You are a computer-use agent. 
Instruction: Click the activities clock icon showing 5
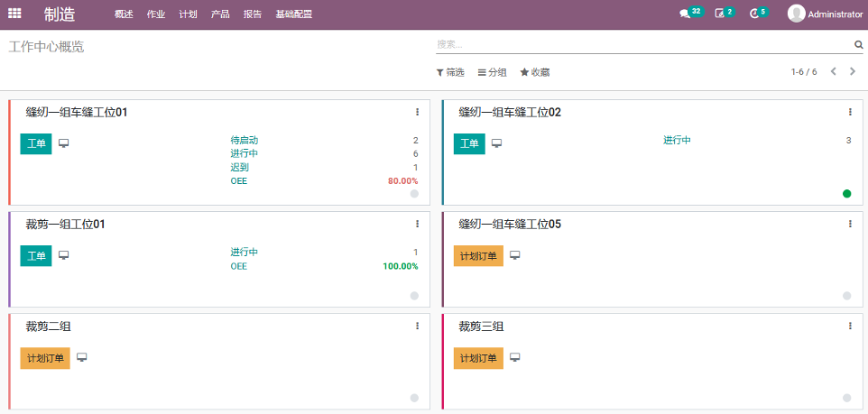[x=754, y=14]
